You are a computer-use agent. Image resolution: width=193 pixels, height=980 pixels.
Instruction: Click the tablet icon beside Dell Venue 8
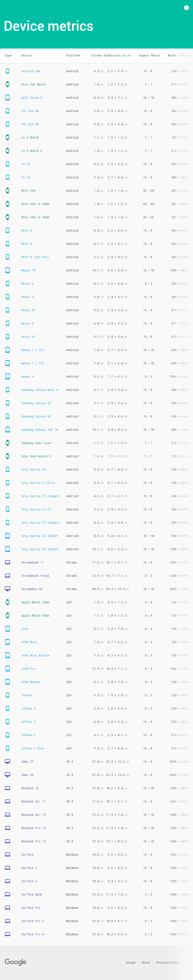(7, 98)
